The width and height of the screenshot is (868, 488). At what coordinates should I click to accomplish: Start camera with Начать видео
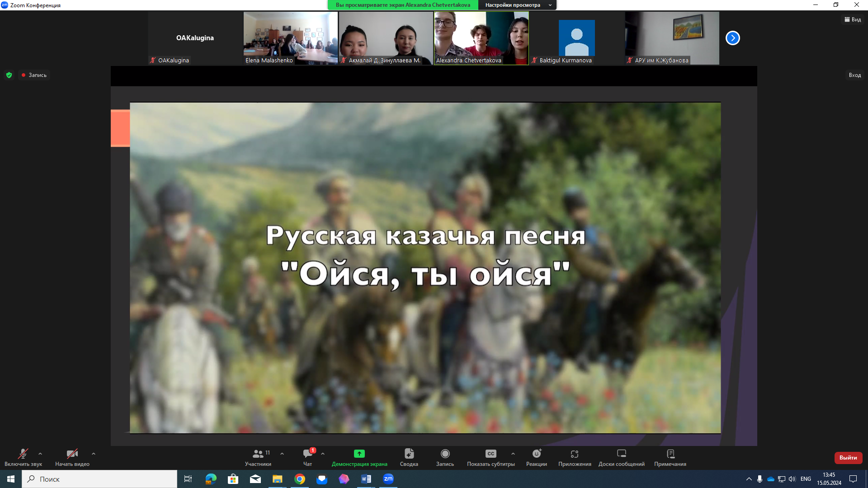72,454
